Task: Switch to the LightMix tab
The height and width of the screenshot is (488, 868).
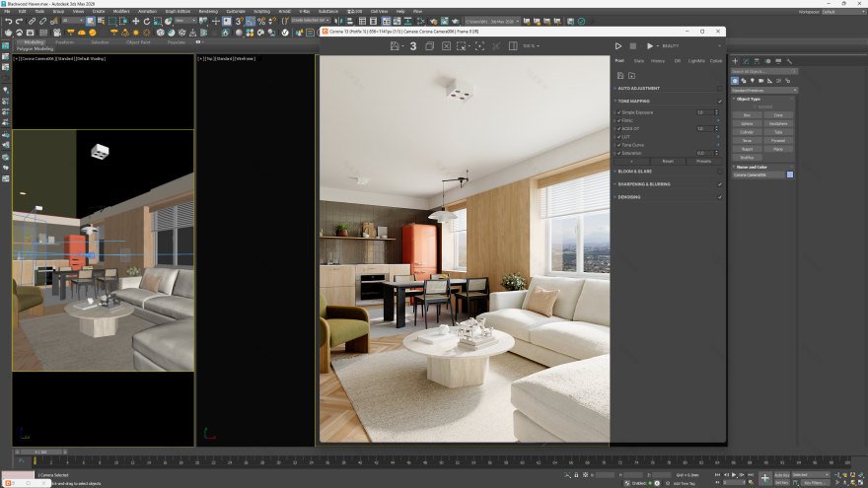Action: 696,61
